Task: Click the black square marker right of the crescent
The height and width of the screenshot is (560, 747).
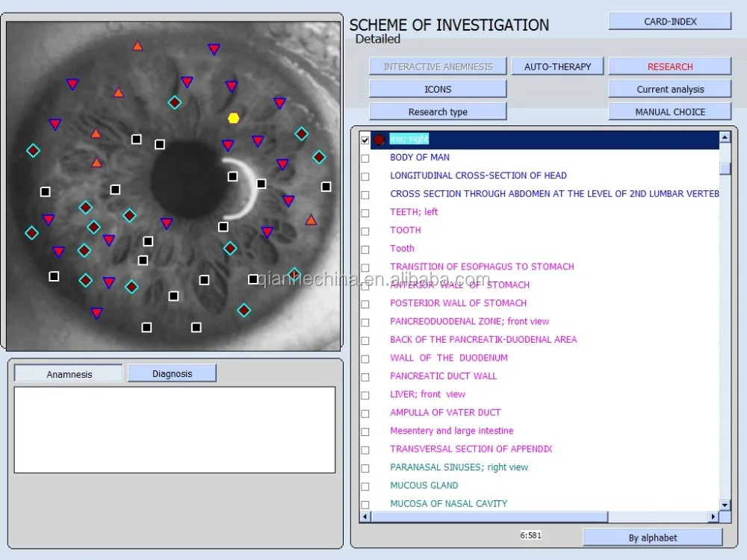Action: point(261,184)
